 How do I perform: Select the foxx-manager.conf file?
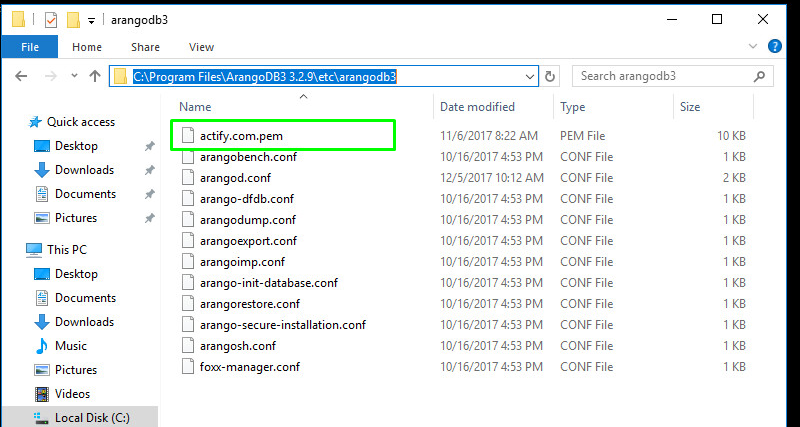[249, 367]
